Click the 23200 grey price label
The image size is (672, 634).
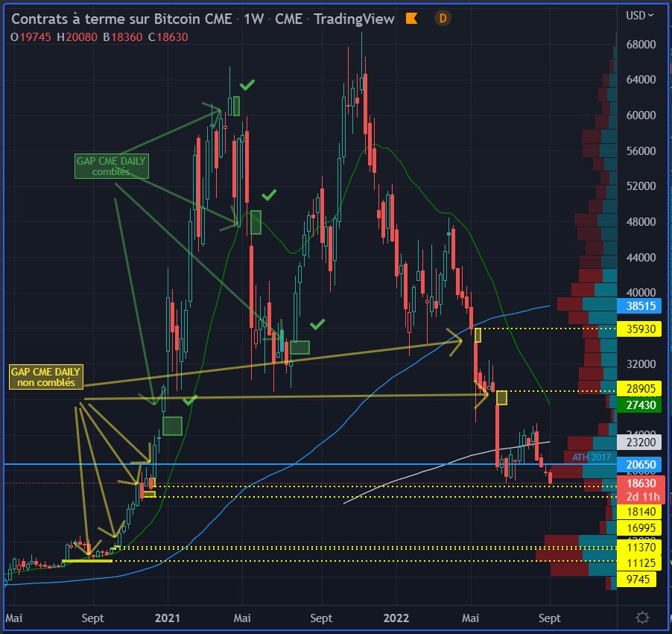(638, 442)
